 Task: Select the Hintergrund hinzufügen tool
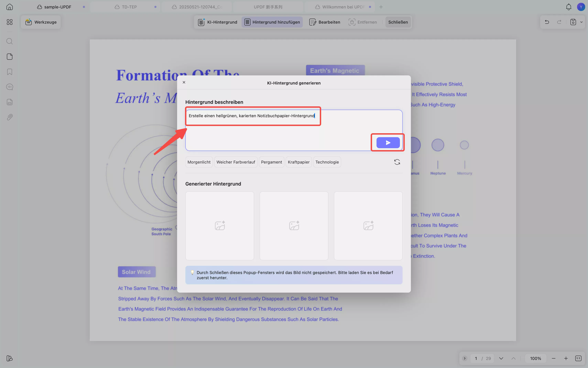[x=272, y=22]
